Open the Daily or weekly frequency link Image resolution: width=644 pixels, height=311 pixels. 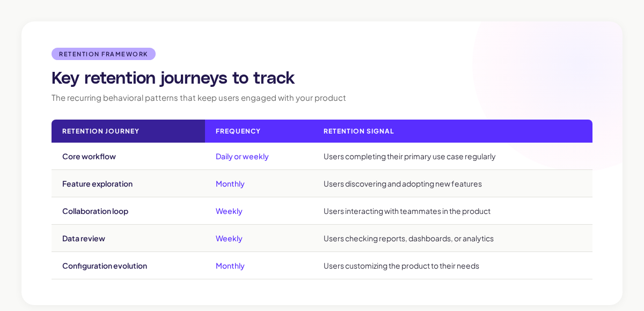(x=242, y=157)
